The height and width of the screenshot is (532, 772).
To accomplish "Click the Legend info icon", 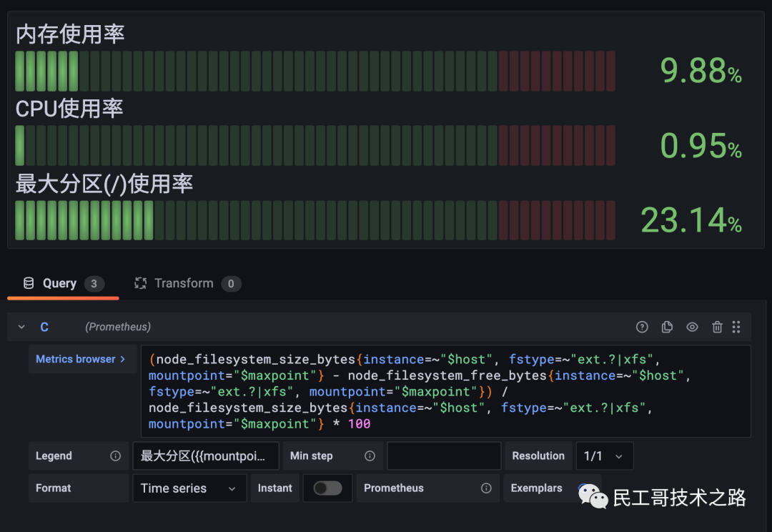I will coord(115,456).
